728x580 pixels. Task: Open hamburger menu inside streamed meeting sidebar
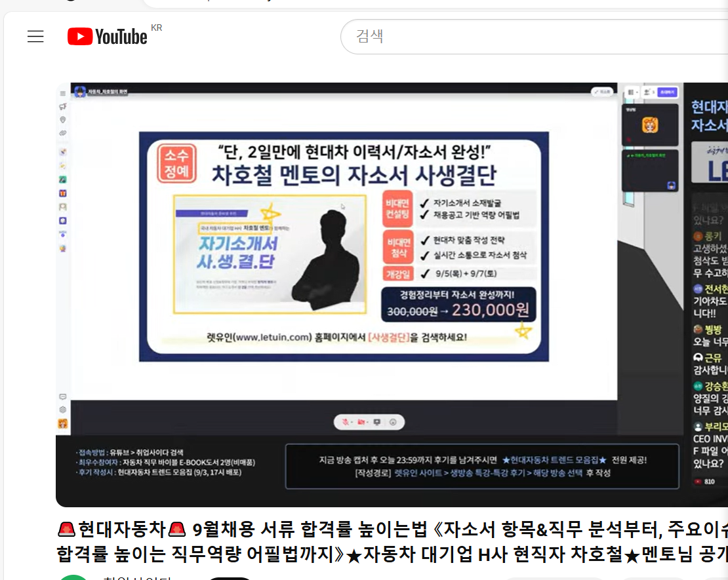(63, 93)
